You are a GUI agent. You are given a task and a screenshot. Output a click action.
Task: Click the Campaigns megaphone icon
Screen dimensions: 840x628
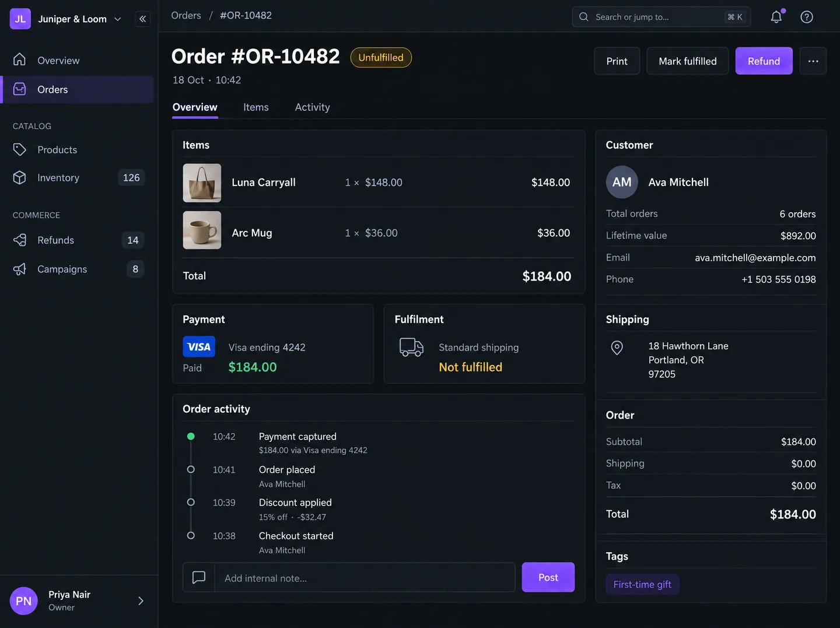pyautogui.click(x=20, y=269)
